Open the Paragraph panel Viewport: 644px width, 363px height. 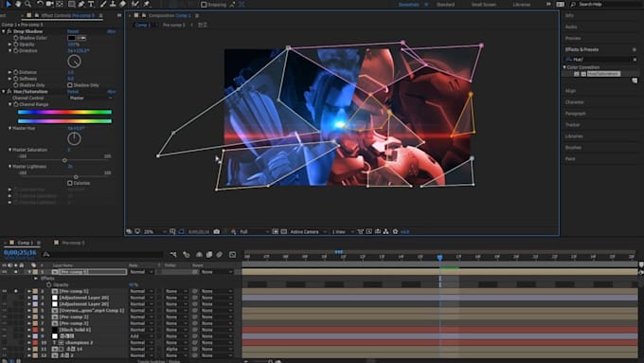576,114
